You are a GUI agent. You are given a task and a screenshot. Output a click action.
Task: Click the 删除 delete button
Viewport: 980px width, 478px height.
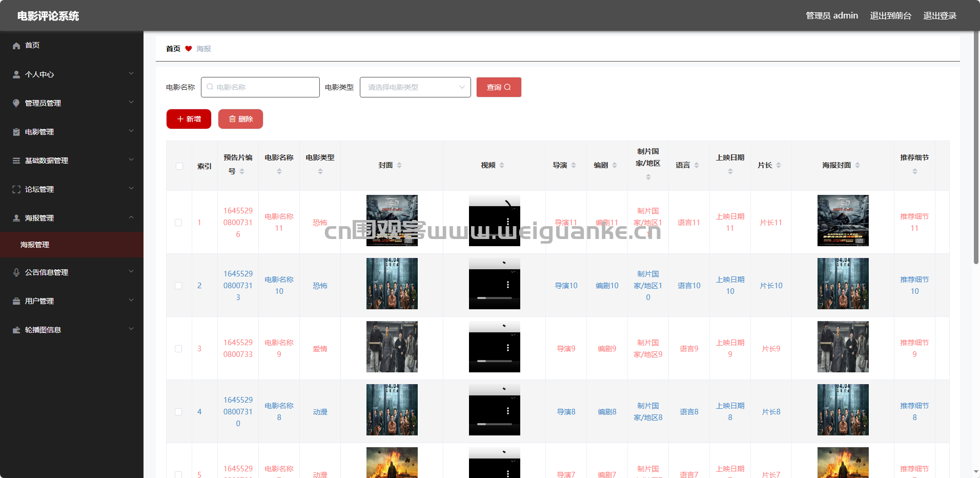(240, 119)
